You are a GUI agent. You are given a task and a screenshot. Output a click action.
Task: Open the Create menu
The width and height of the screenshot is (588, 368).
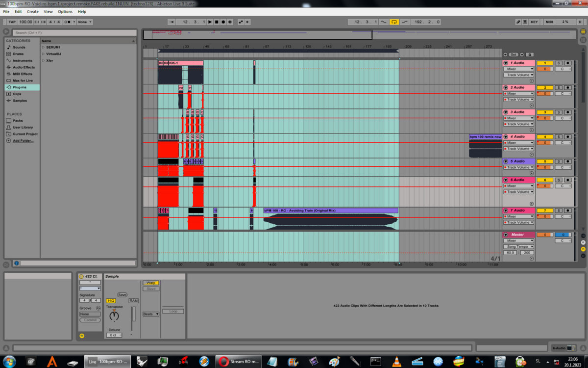click(x=32, y=11)
